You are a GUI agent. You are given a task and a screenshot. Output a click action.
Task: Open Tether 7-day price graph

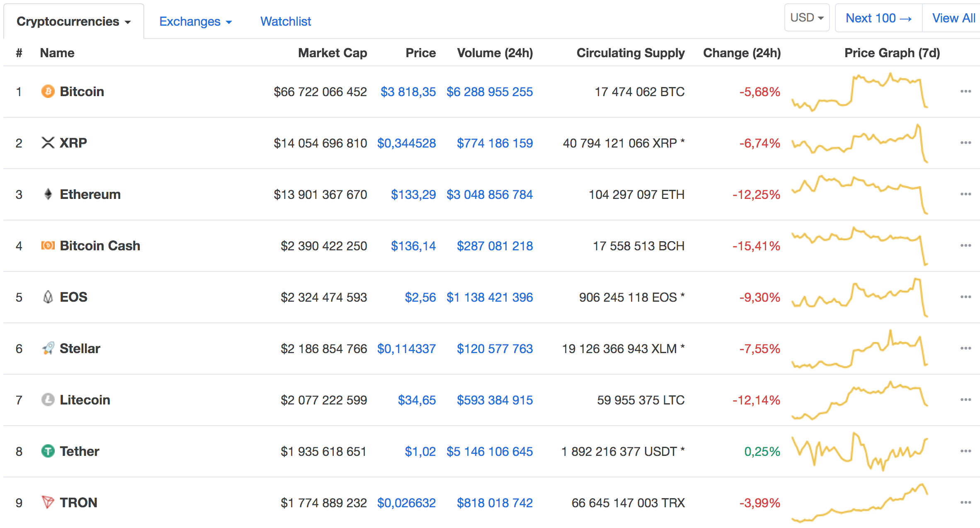860,451
